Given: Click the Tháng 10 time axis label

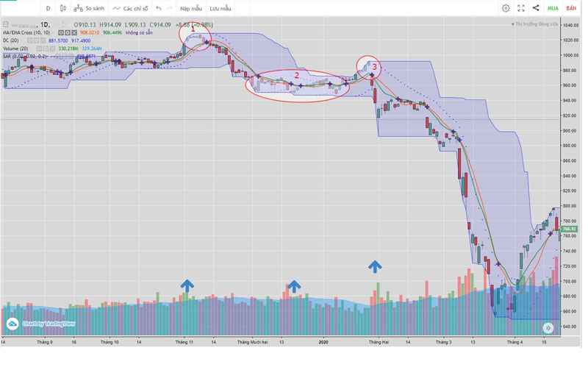Looking at the screenshot, I should coord(110,342).
